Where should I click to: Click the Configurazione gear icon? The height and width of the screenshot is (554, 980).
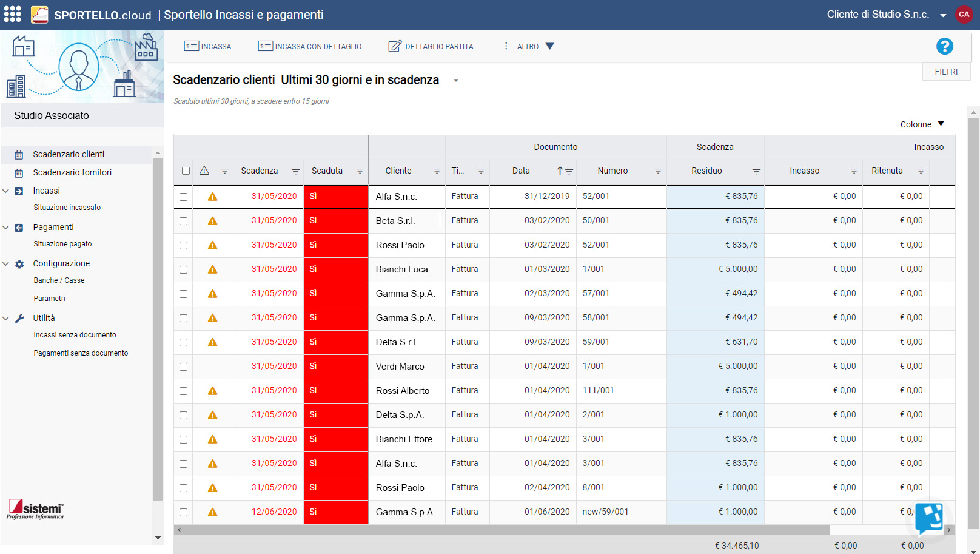tap(19, 264)
